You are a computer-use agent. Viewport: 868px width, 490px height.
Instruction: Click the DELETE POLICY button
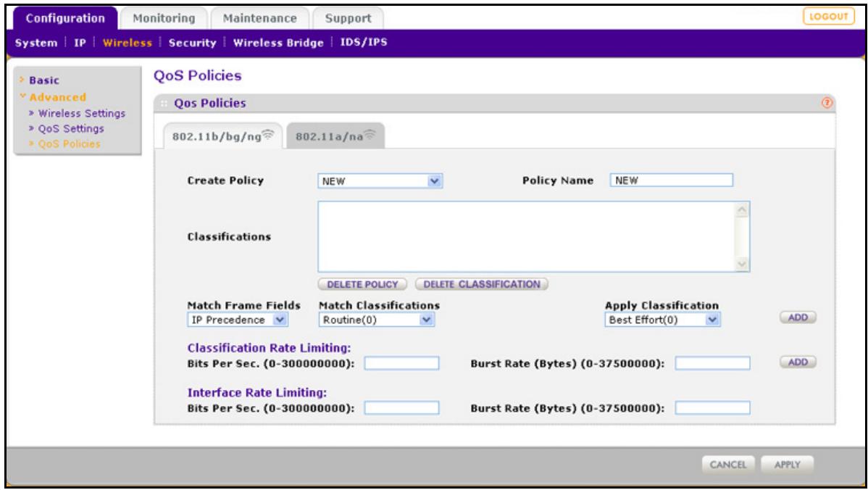pyautogui.click(x=362, y=284)
